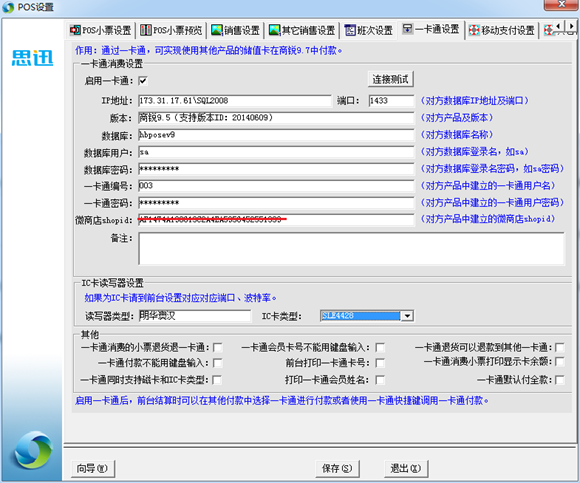Click the 微商店shopid input field

276,220
